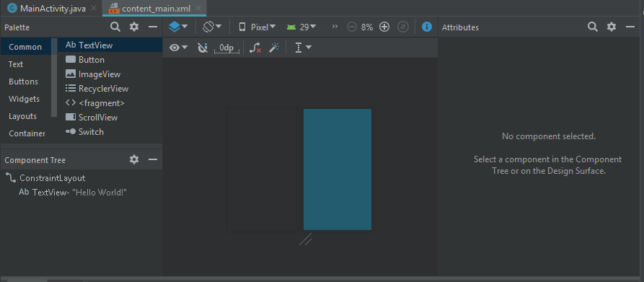
Task: Open the orientation for preview dropdown
Action: pyautogui.click(x=212, y=27)
